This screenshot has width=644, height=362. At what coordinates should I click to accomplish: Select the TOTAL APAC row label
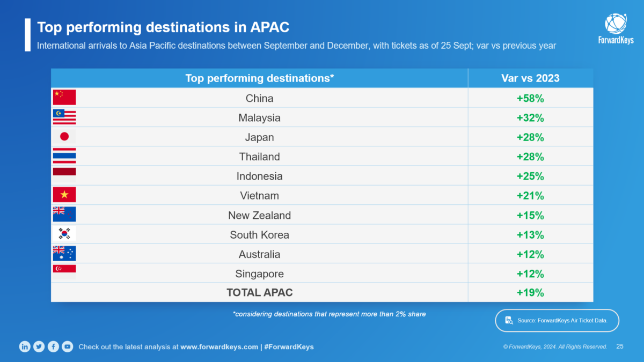point(260,293)
